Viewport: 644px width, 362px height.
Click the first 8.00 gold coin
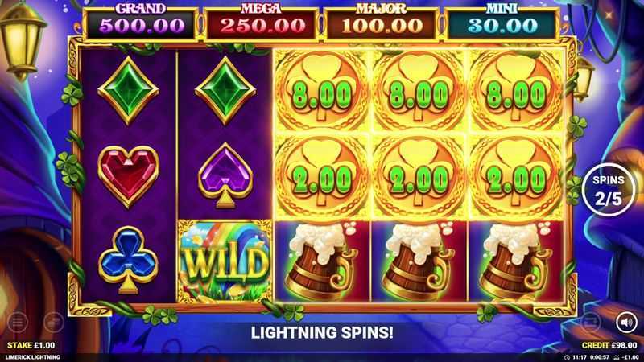click(322, 92)
